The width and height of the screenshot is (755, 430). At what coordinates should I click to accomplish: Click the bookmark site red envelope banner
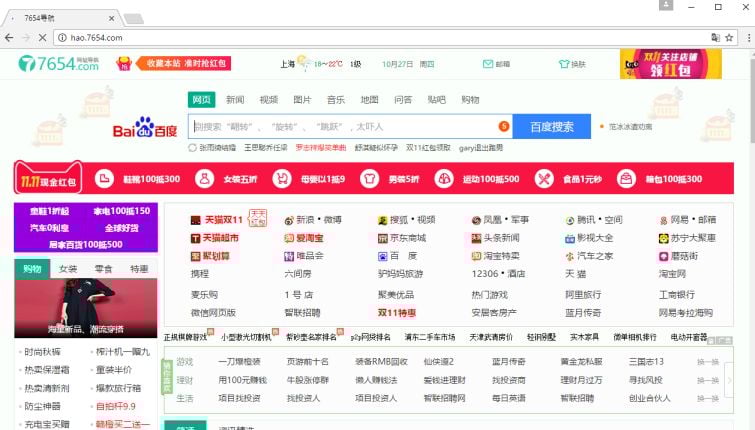click(173, 64)
